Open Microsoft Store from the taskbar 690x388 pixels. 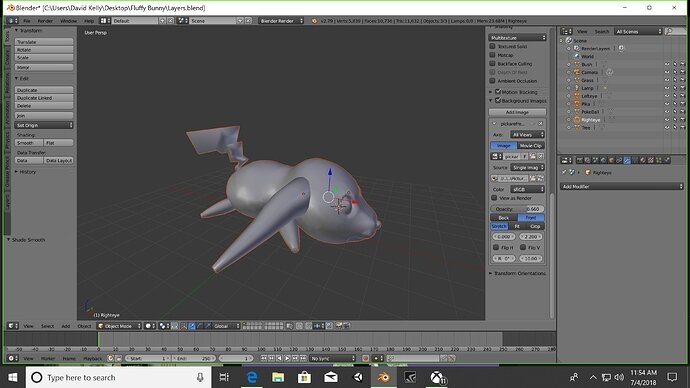[305, 377]
